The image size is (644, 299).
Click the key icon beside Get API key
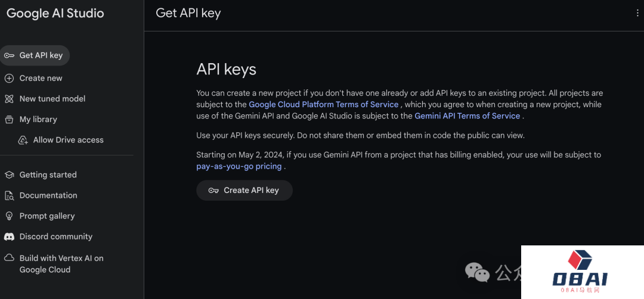coord(9,55)
